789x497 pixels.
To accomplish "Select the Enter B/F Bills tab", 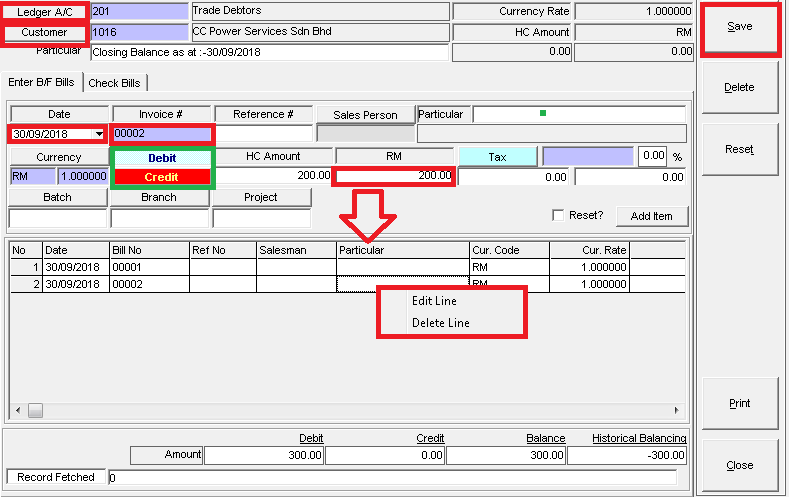I will [x=41, y=82].
